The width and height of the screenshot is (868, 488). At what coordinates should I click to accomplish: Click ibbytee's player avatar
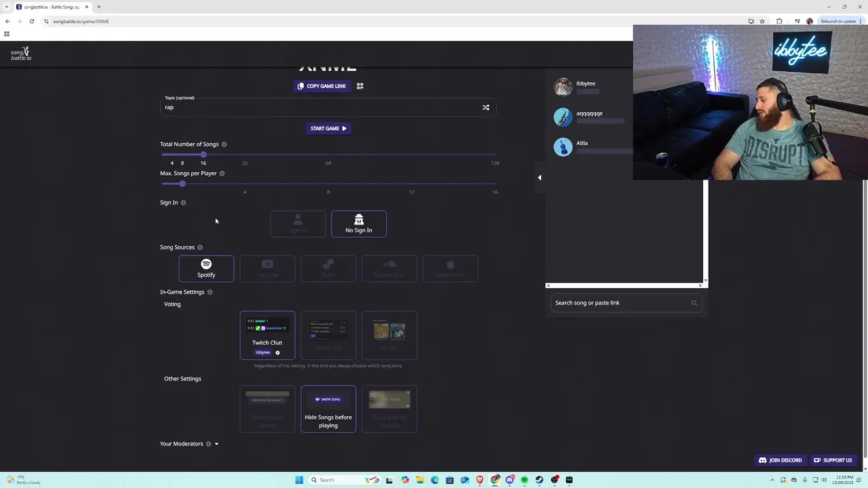(x=563, y=87)
